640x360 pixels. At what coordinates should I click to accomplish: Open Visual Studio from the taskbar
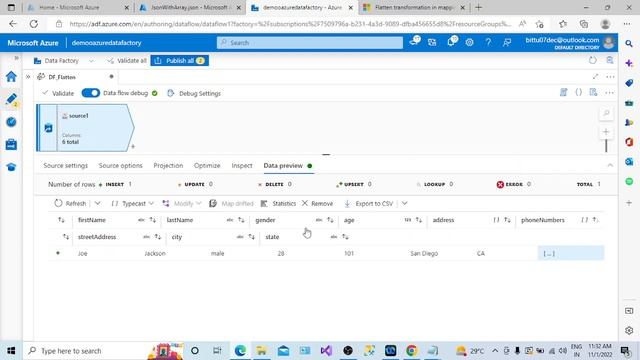tap(326, 351)
